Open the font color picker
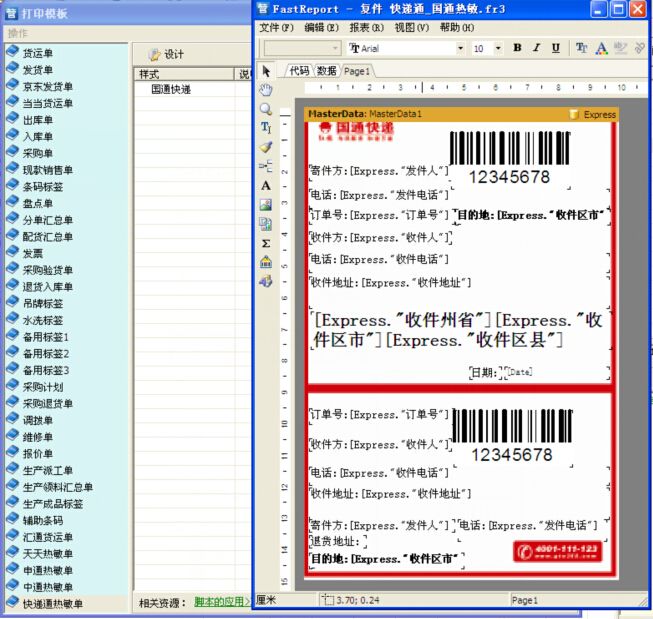Screen dimensions: 653x619 click(x=601, y=48)
